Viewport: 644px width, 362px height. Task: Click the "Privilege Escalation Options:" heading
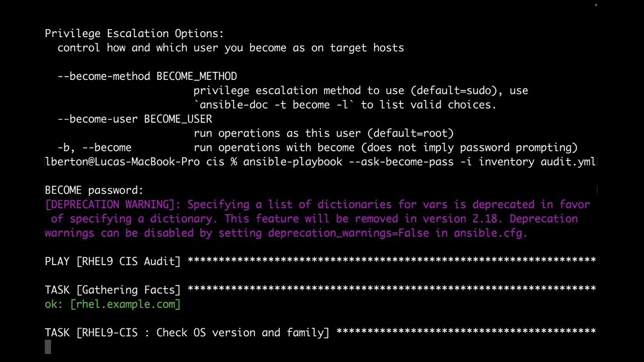tap(134, 34)
